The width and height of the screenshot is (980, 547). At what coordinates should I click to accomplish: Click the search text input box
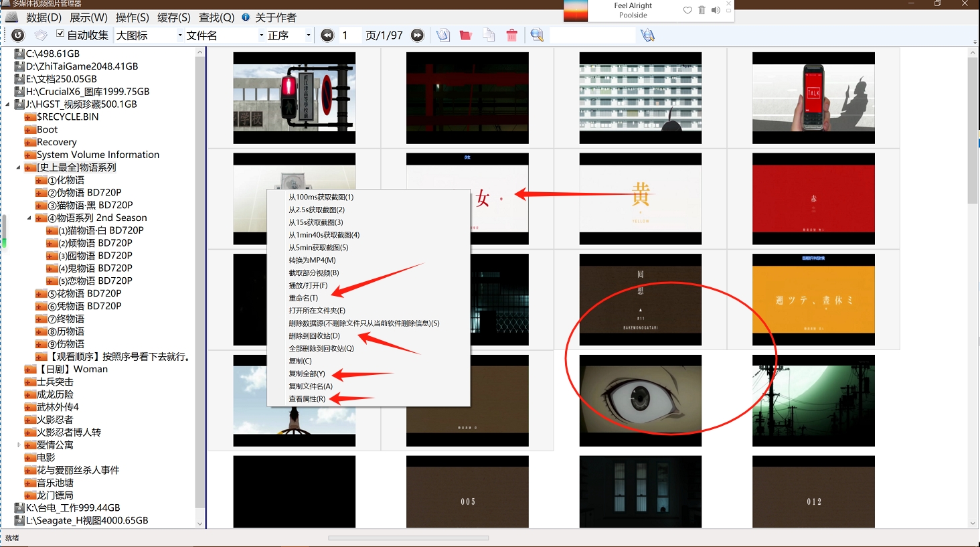[592, 35]
